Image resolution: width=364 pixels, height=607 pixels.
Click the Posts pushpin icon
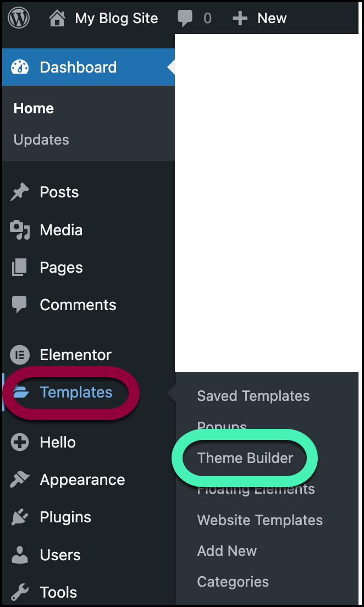(20, 192)
